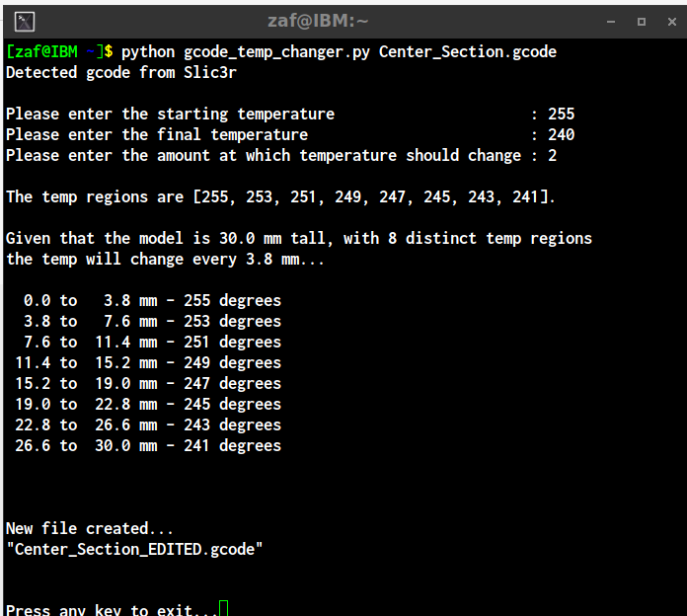687x616 pixels.
Task: Click the 0.0 to 3.8 mm row
Action: tap(152, 300)
